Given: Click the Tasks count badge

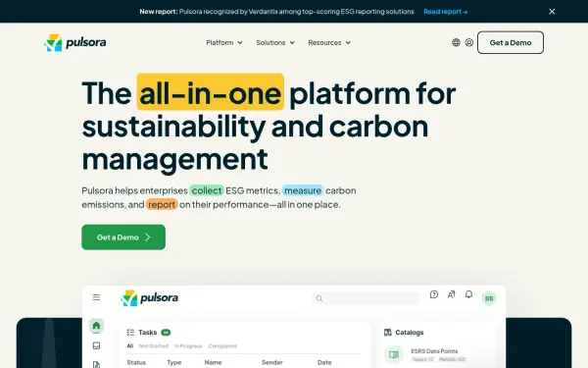Looking at the screenshot, I should pos(166,333).
